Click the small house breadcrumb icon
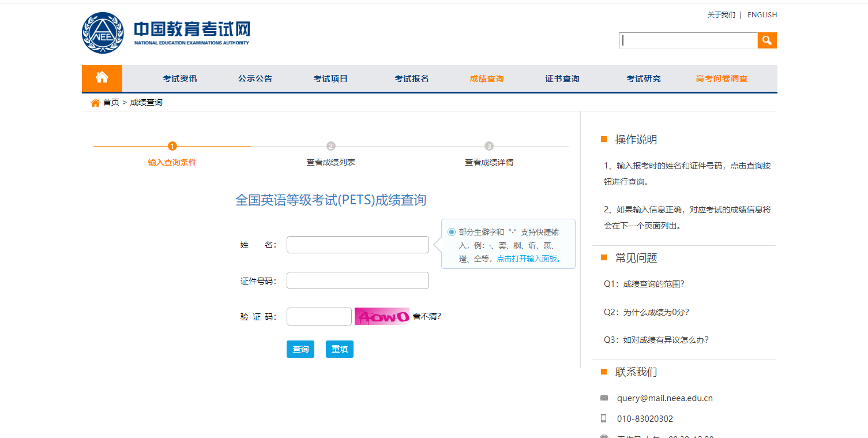Image resolution: width=868 pixels, height=438 pixels. point(95,103)
